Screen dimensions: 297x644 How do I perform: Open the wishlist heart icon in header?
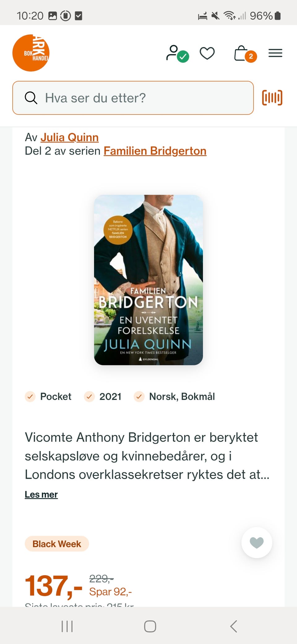[x=207, y=53]
